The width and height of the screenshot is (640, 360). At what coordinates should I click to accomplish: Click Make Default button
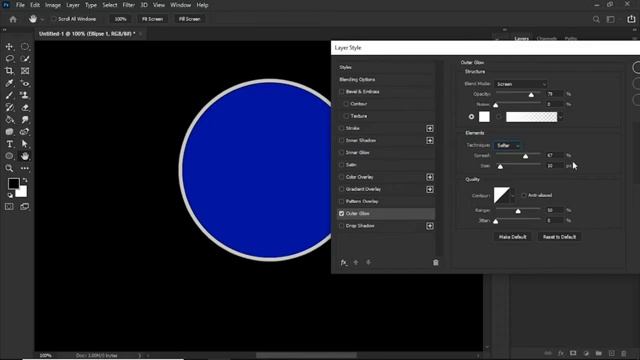512,237
